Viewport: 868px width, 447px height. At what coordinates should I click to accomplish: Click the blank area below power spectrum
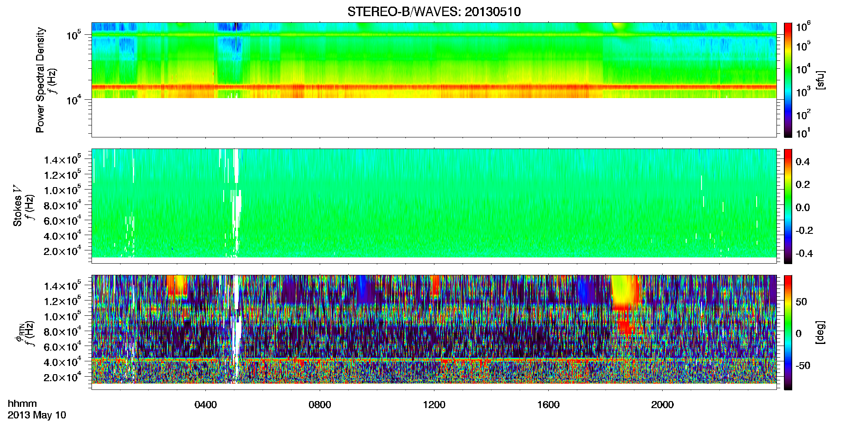[x=434, y=117]
